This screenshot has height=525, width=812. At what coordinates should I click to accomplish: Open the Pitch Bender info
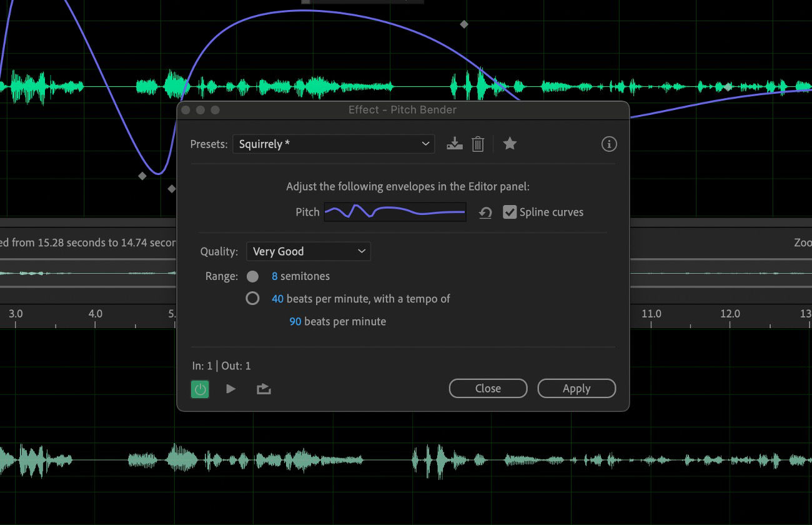(x=609, y=144)
